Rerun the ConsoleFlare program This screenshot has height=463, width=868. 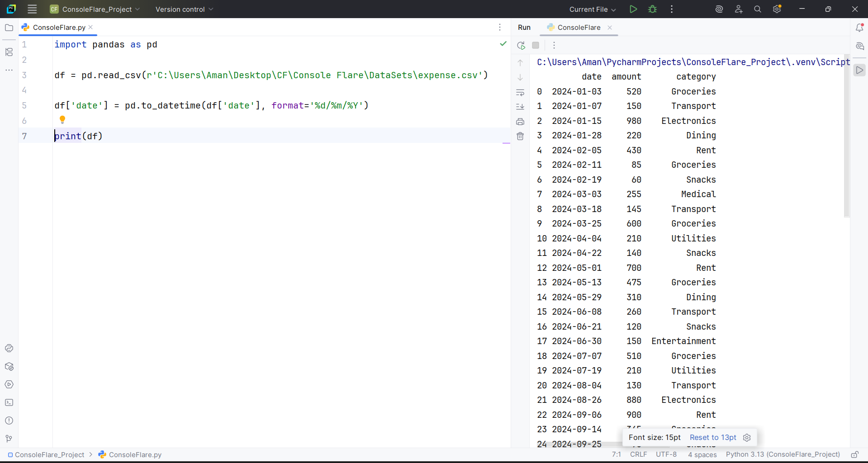(x=521, y=45)
